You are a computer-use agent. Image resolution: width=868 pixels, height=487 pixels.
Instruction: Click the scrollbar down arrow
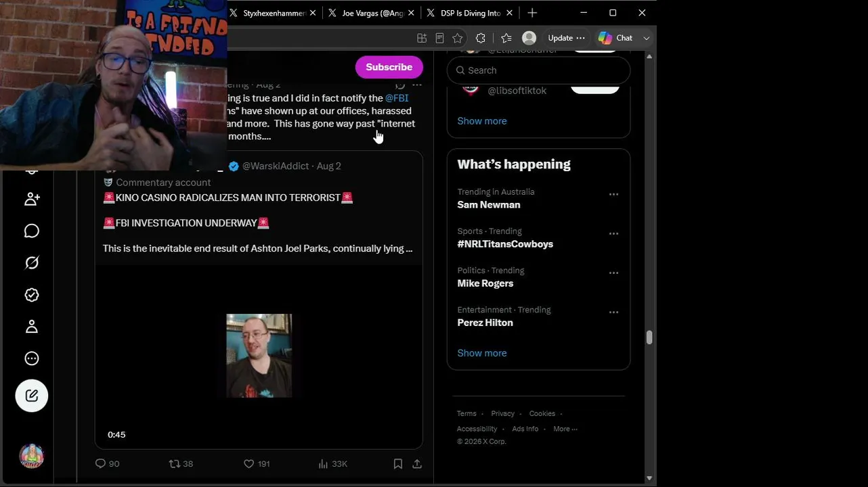point(649,478)
